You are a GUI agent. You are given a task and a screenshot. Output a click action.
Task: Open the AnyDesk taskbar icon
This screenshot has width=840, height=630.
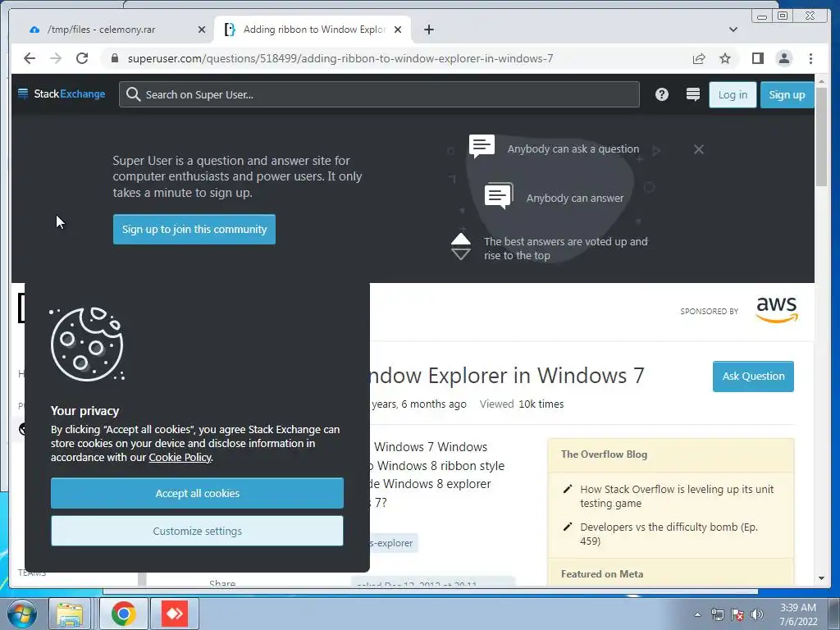[175, 614]
